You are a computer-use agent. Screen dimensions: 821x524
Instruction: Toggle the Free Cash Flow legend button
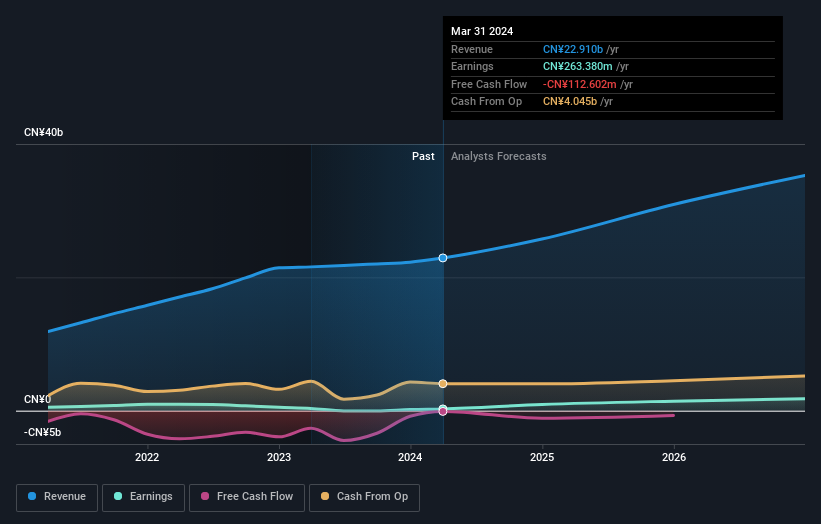tap(247, 497)
